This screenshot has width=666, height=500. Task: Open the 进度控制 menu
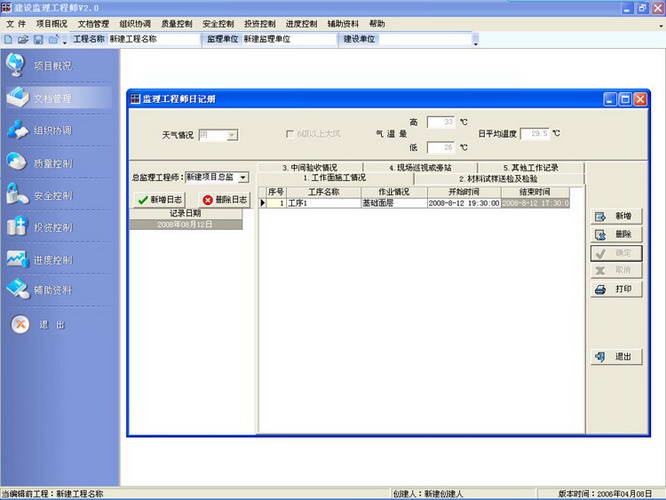[x=301, y=24]
